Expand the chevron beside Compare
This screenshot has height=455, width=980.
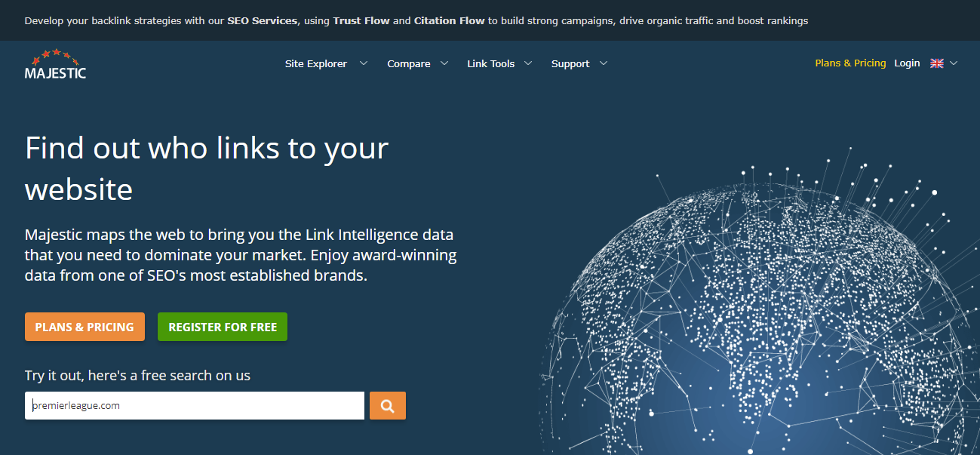tap(444, 63)
